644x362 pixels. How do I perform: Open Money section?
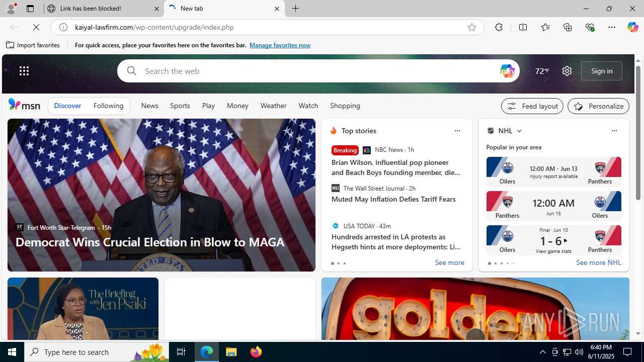[x=237, y=106]
